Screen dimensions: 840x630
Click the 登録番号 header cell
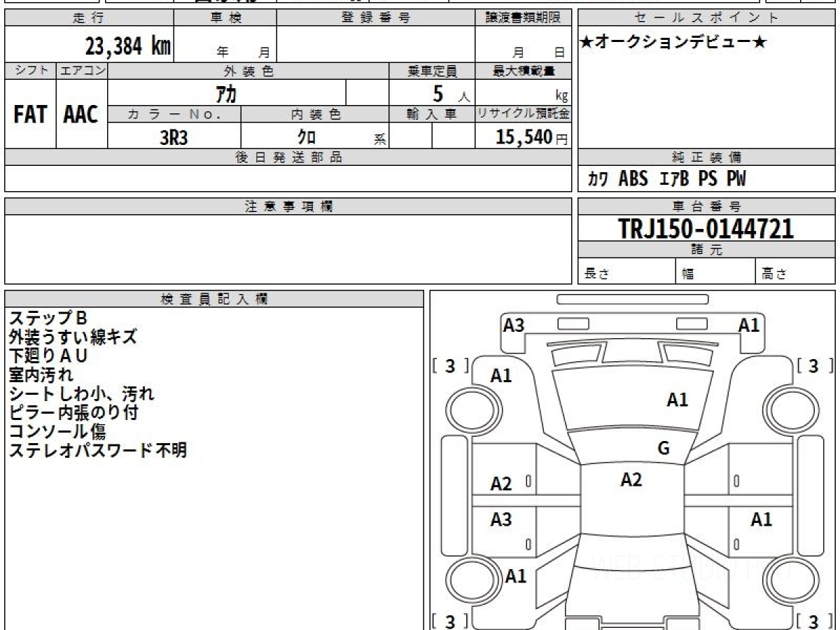click(x=375, y=18)
